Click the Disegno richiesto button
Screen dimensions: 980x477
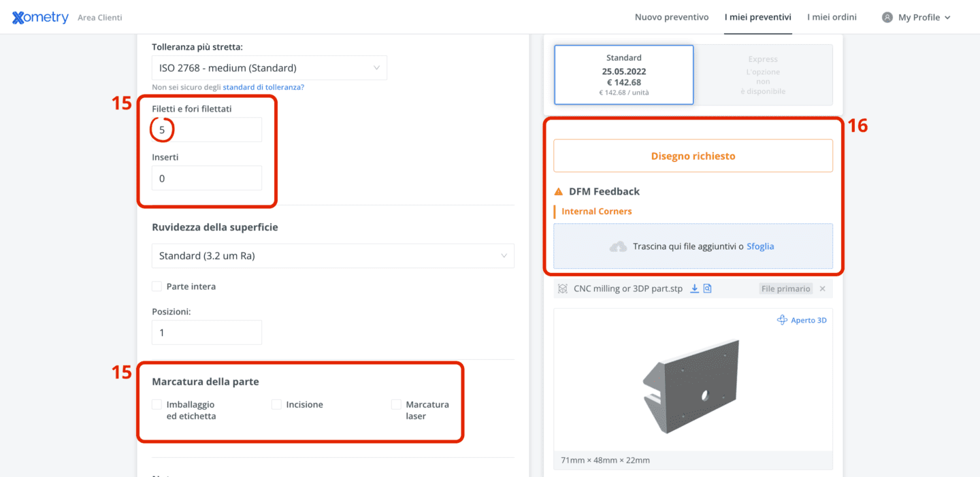point(693,156)
